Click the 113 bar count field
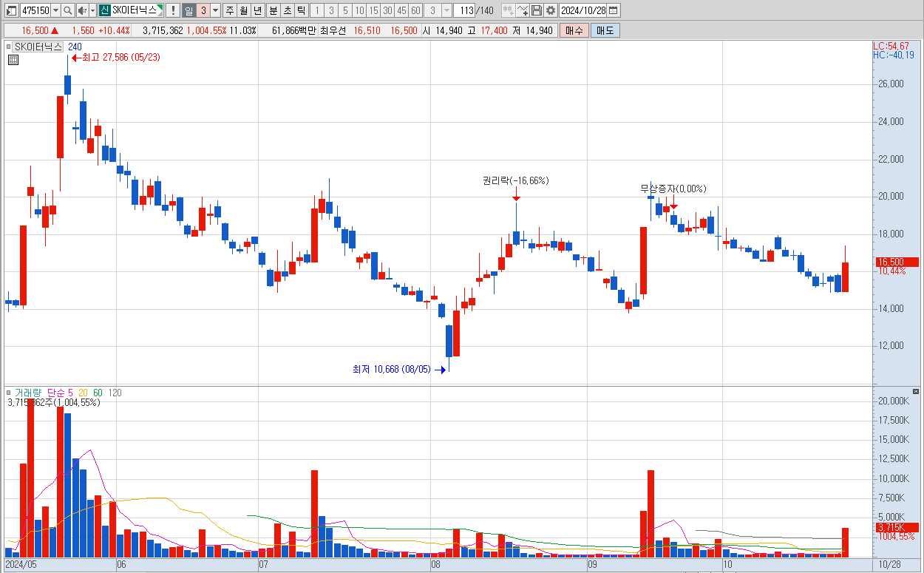Image resolution: width=924 pixels, height=573 pixels. (x=465, y=10)
